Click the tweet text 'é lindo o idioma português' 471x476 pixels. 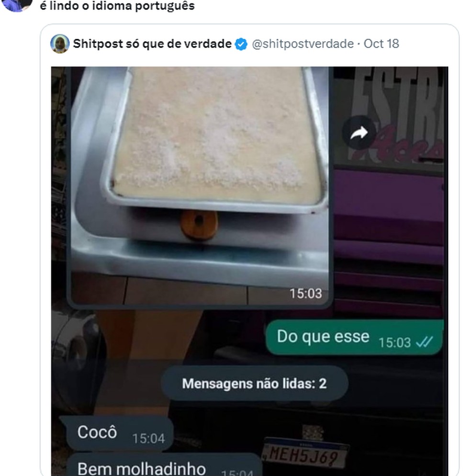(x=116, y=7)
